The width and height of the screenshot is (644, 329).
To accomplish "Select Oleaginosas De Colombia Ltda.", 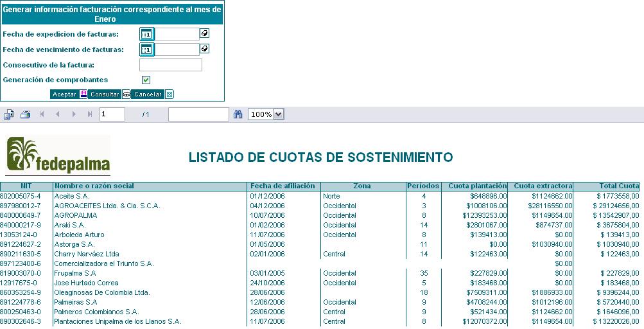I will 102,292.
